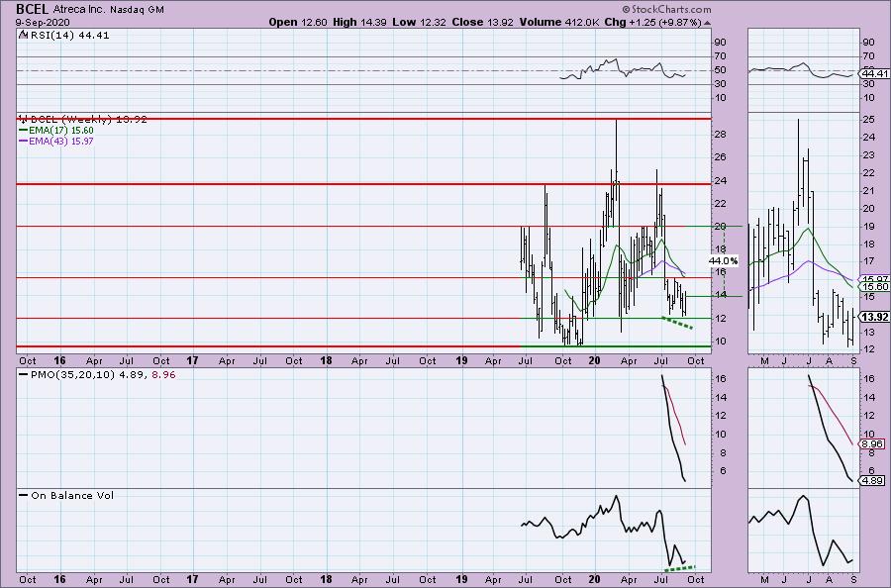Screen dimensions: 891x588
Task: Click the green dotted trendline under weekly price bars
Action: 677,323
